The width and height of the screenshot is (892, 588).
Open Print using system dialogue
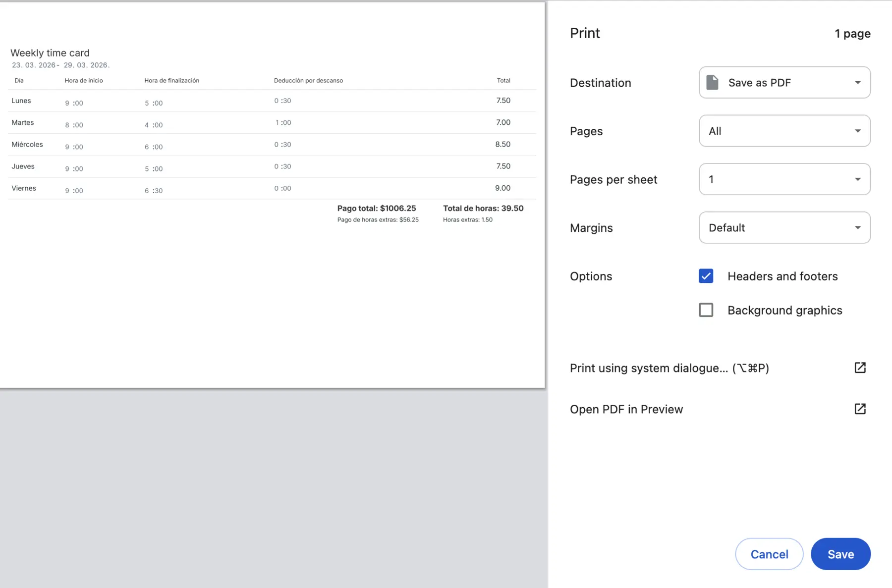click(669, 368)
